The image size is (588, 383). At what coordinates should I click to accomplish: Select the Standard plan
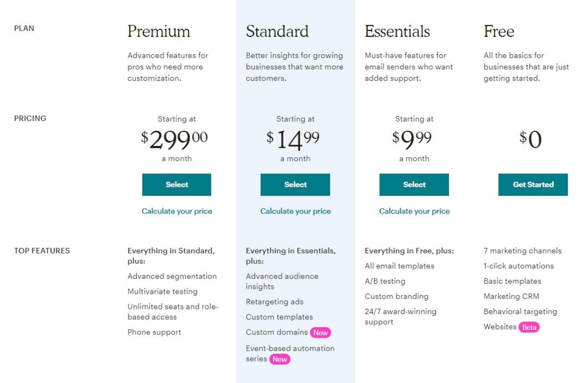coord(295,185)
